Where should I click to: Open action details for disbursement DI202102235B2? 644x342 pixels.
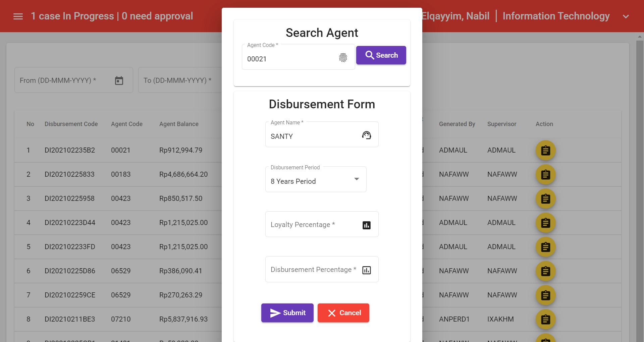545,150
